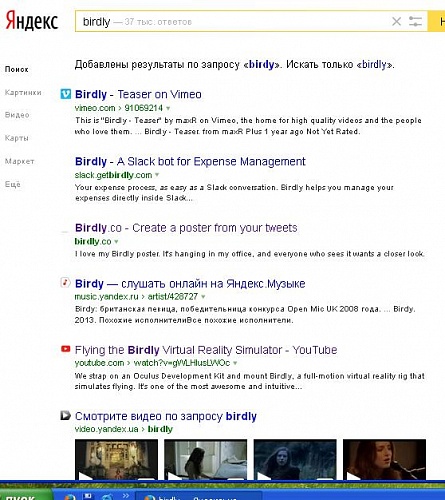This screenshot has width=445, height=500.
Task: Open the browser icon in the taskbar
Action: click(x=70, y=497)
